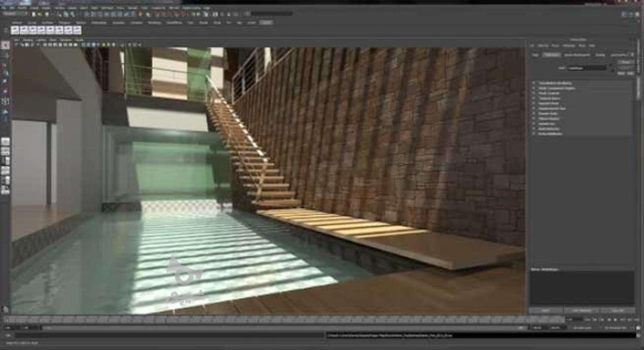Click the last white shelf icon
644x350 pixels.
pyautogui.click(x=77, y=30)
